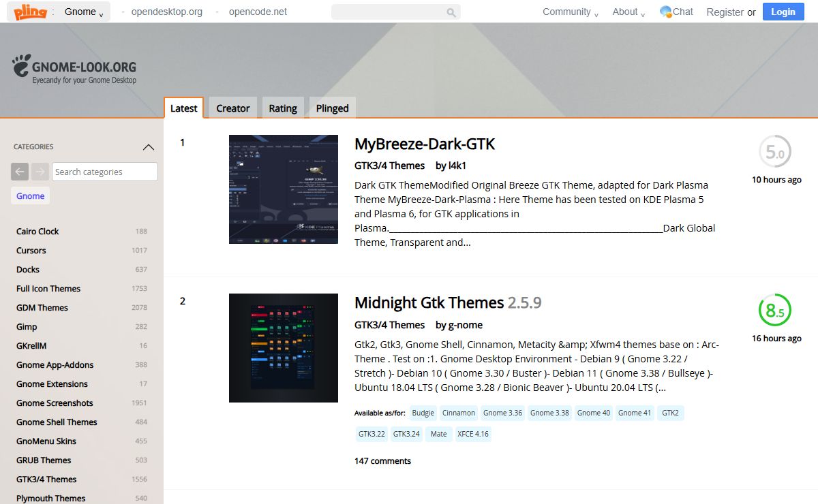This screenshot has width=818, height=504.
Task: Open the MyBreeze-Dark-GTK thumbnail
Action: coord(284,189)
